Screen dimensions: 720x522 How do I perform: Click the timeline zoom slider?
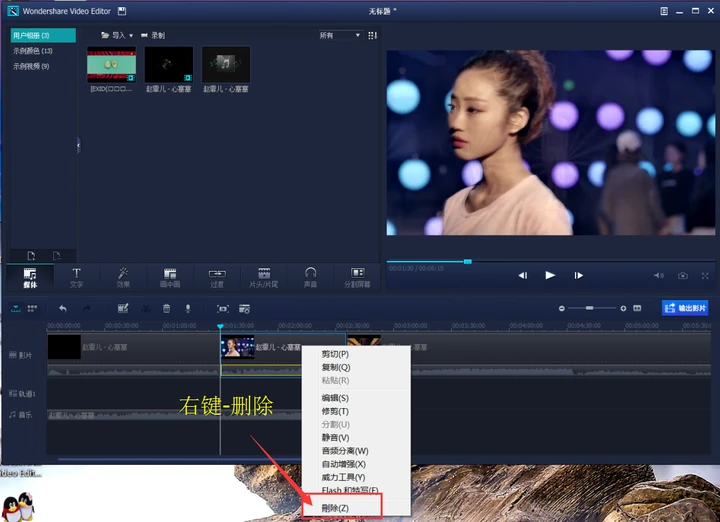(590, 308)
